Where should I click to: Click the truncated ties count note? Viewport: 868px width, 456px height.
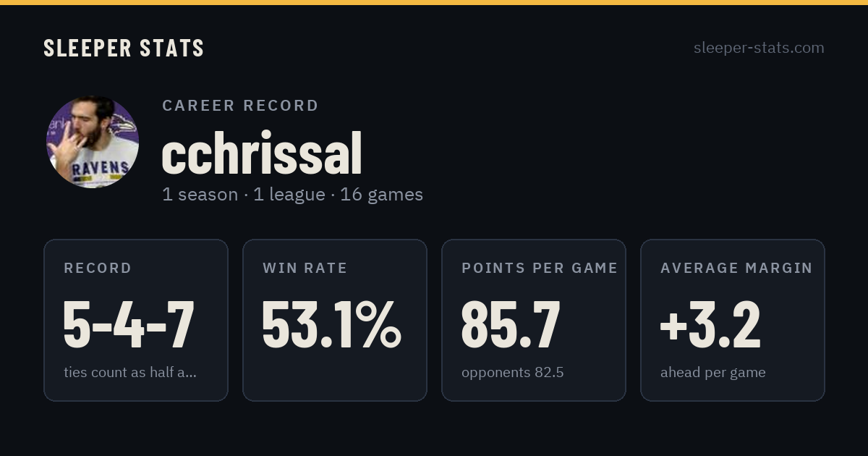click(130, 373)
